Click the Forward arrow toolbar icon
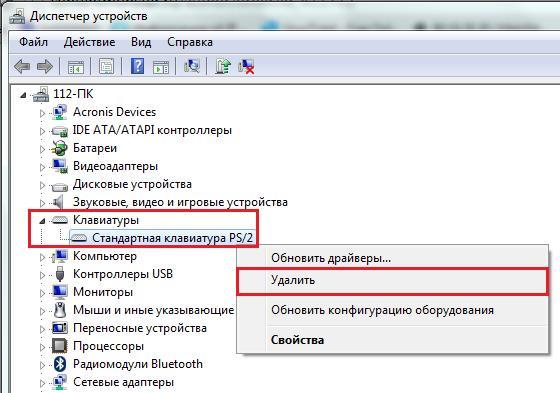The height and width of the screenshot is (393, 560). [45, 66]
